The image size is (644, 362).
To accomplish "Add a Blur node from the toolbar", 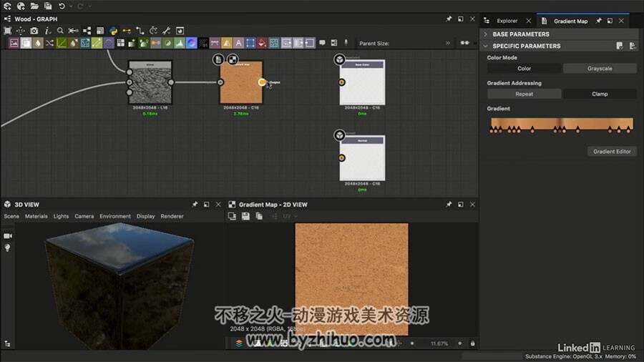I will pyautogui.click(x=38, y=43).
